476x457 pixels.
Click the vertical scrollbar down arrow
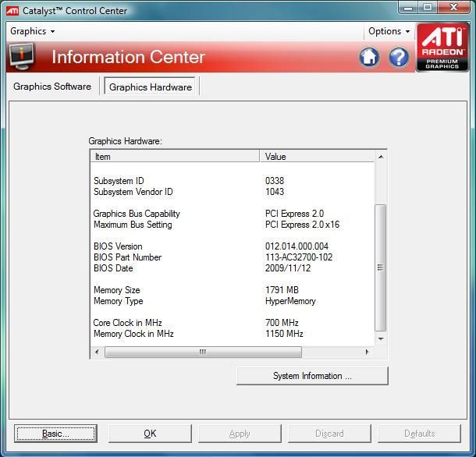pyautogui.click(x=381, y=338)
